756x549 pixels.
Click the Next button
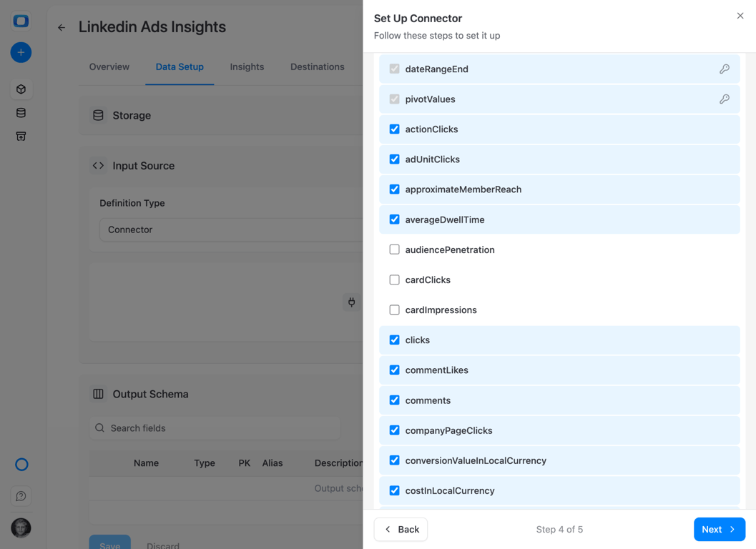(x=720, y=529)
